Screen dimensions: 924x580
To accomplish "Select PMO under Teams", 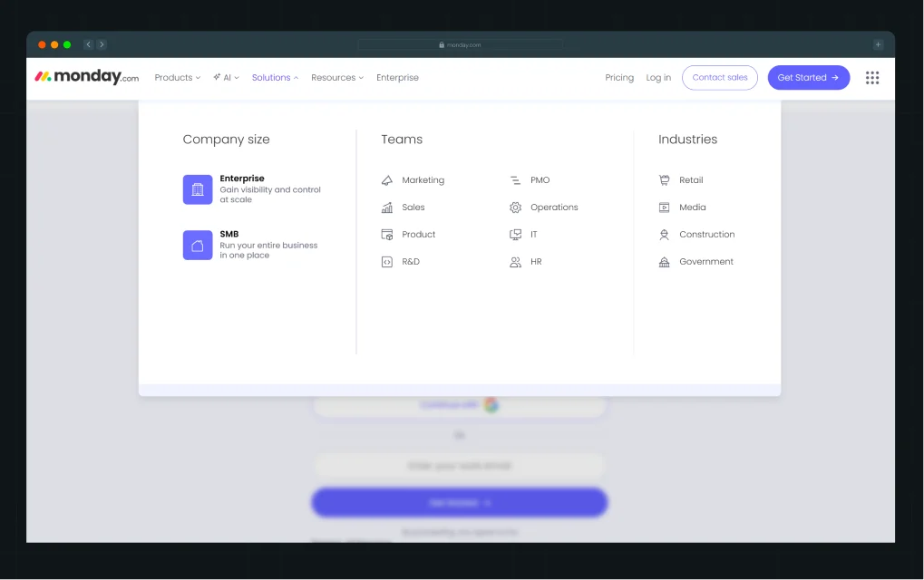I will coord(530,180).
